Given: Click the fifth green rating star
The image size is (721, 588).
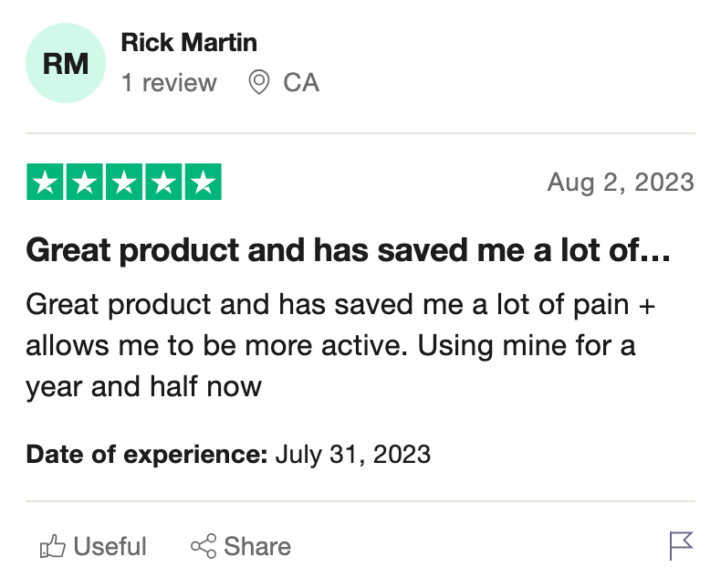Looking at the screenshot, I should 203,183.
